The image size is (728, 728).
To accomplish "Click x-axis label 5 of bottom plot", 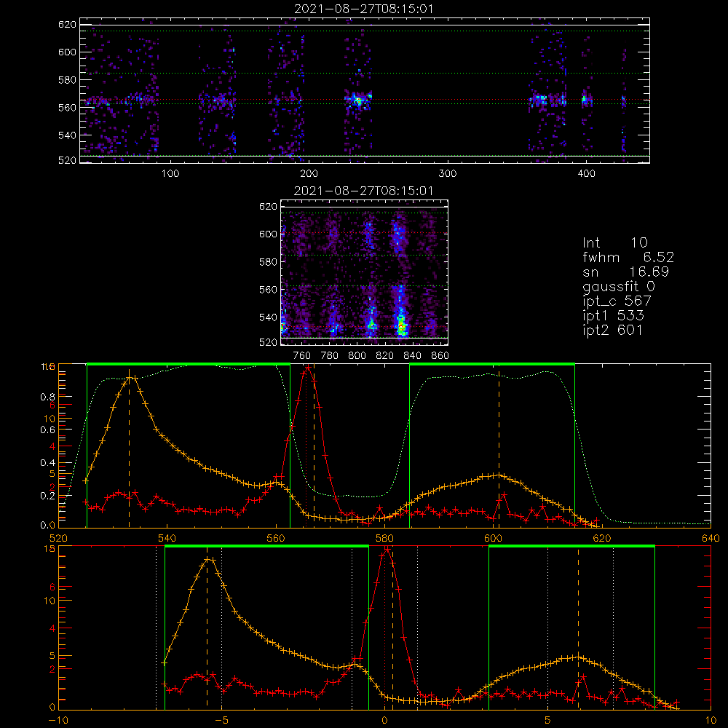I will pos(548,721).
